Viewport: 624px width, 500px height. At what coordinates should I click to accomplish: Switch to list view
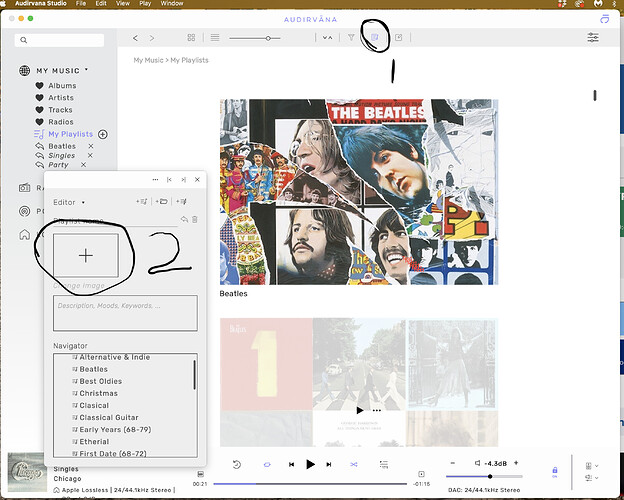[215, 37]
